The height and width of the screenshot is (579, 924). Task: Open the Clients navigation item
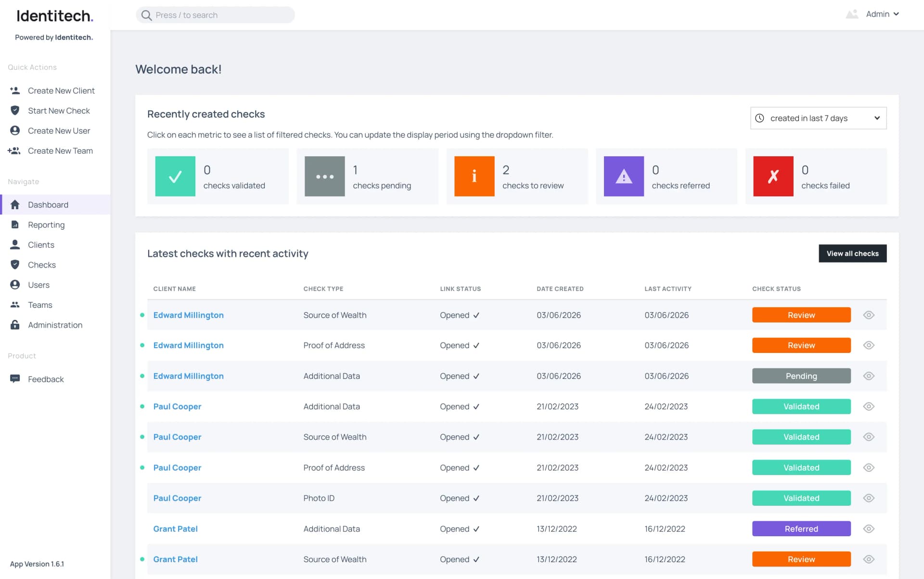(x=55, y=244)
